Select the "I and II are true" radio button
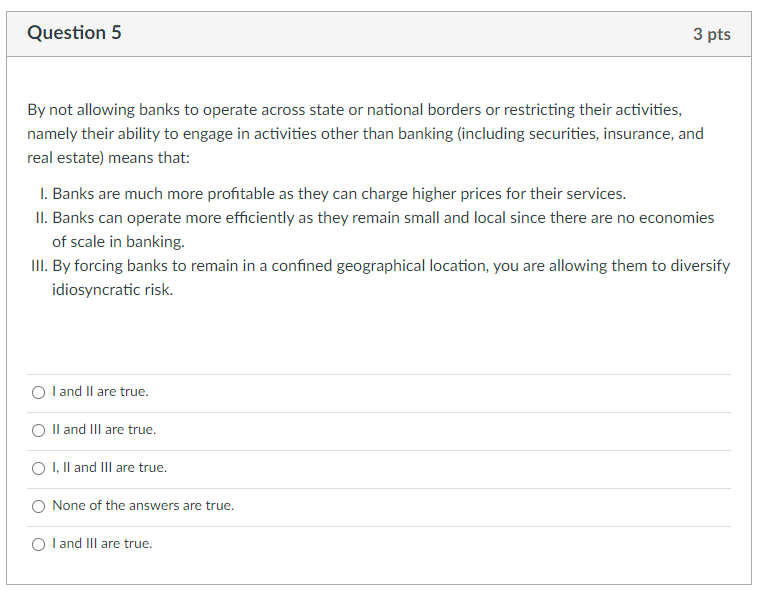Screen dimensions: 758x594 point(39,392)
